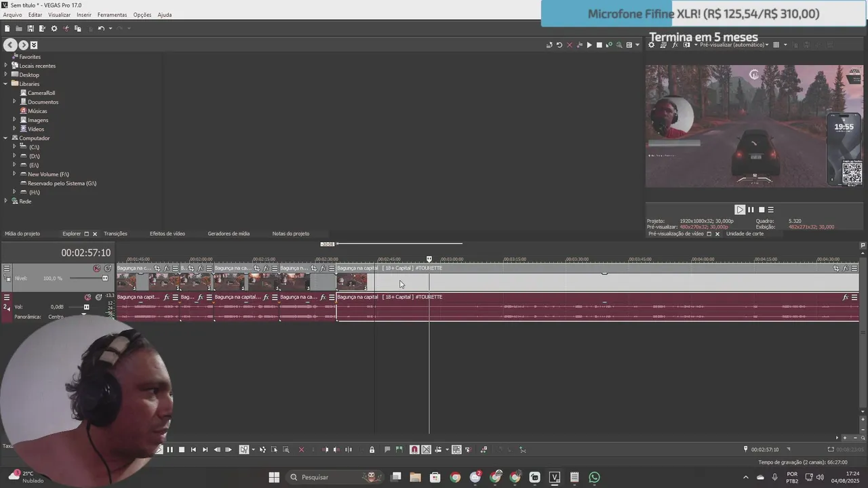The height and width of the screenshot is (488, 868).
Task: Switch to Mídia do projeto tab
Action: [22, 234]
